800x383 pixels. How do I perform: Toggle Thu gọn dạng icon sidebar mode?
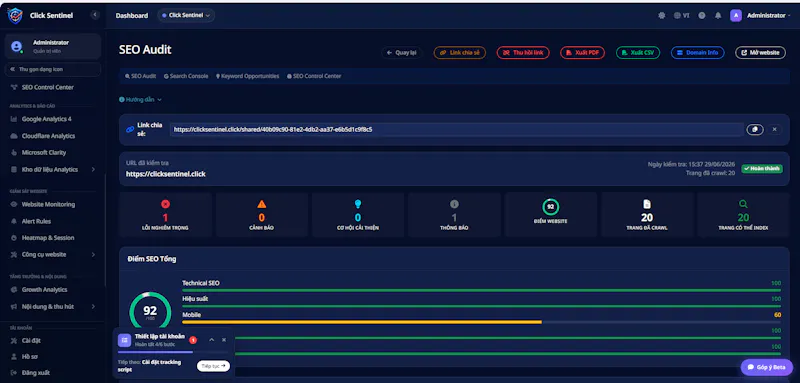pos(53,69)
